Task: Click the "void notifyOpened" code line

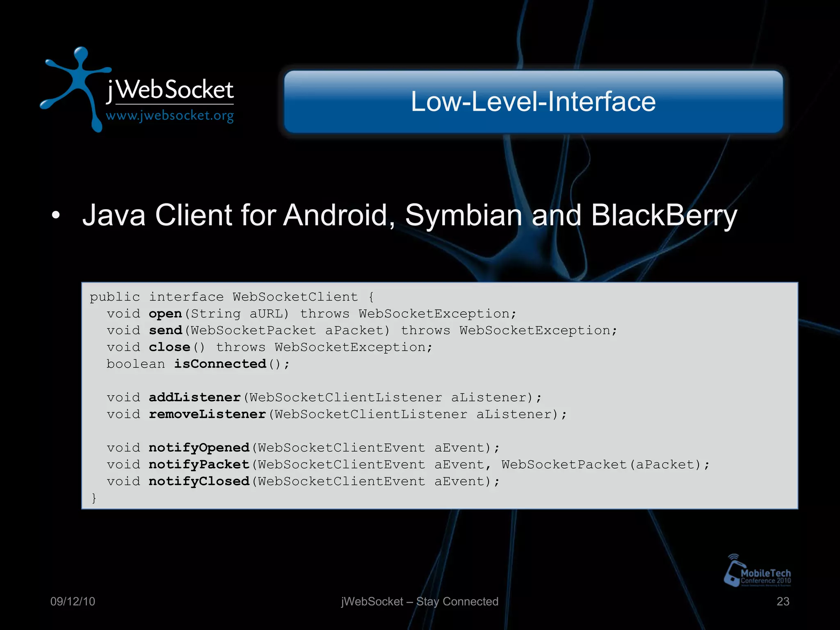Action: [304, 448]
